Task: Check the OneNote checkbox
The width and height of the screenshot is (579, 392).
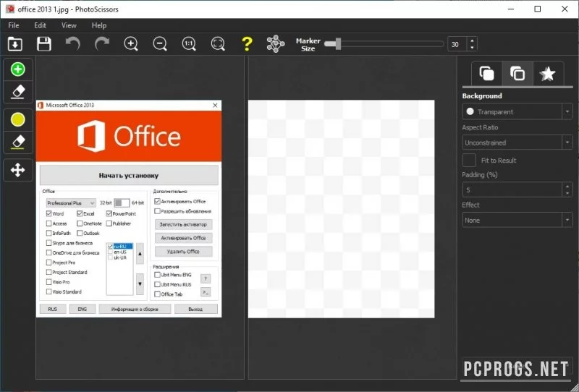Action: 80,223
